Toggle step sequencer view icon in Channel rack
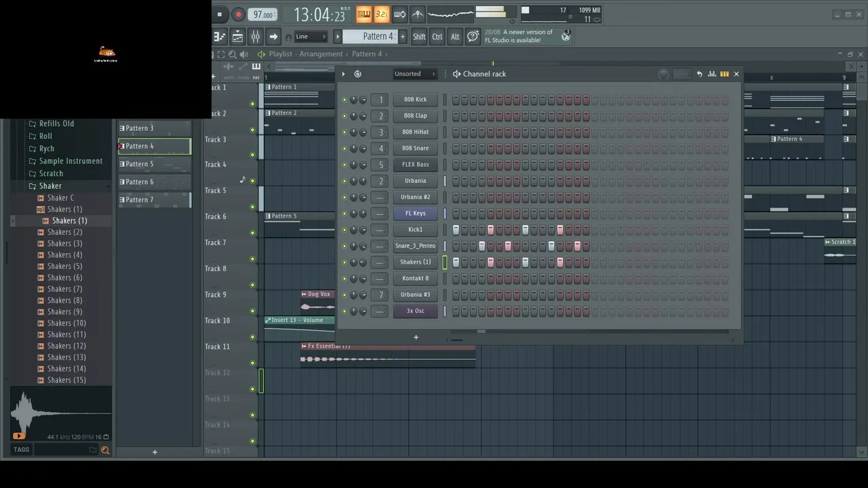Image resolution: width=868 pixels, height=488 pixels. [x=724, y=74]
